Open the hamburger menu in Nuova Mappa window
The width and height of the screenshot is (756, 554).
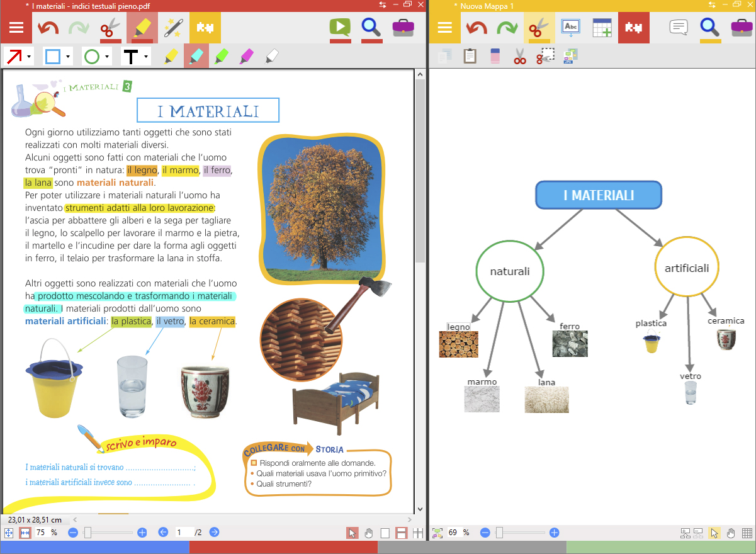[x=445, y=28]
